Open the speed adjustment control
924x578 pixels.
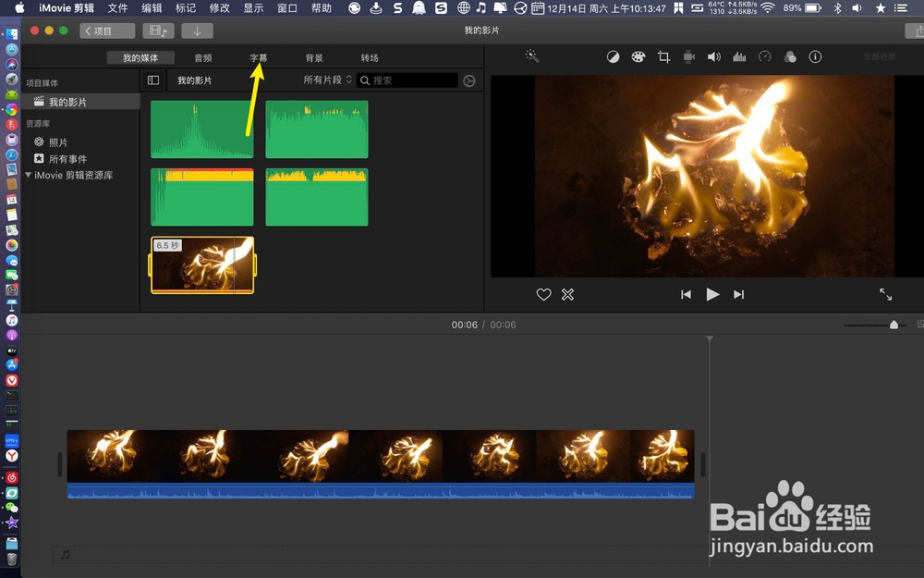click(x=765, y=56)
